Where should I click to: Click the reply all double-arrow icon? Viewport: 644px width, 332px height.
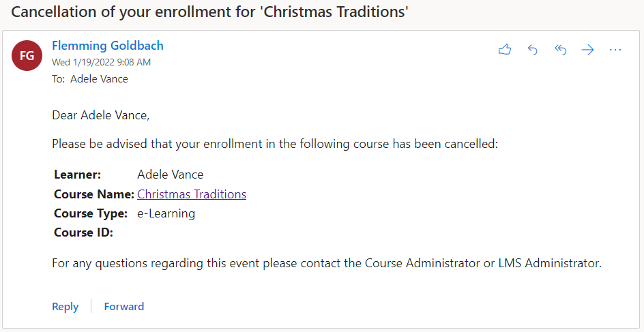pos(560,50)
